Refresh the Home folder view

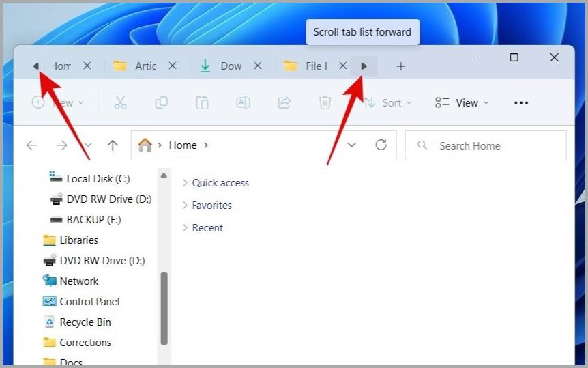[381, 145]
